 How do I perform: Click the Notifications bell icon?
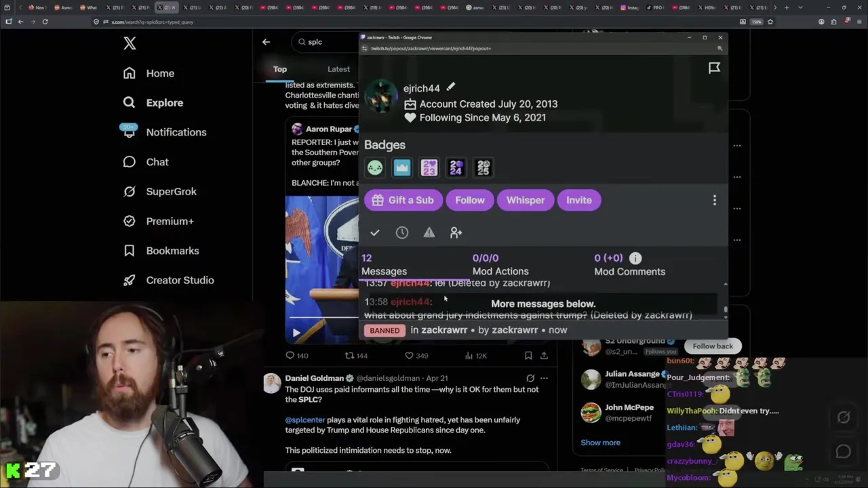(x=130, y=132)
